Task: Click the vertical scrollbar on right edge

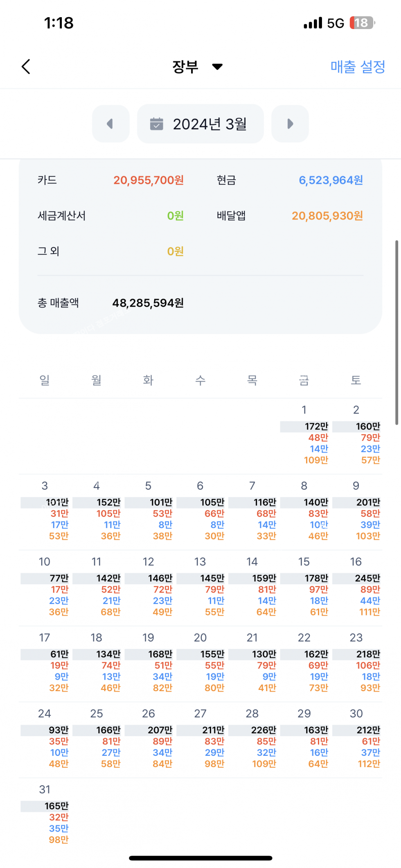Action: point(396,332)
